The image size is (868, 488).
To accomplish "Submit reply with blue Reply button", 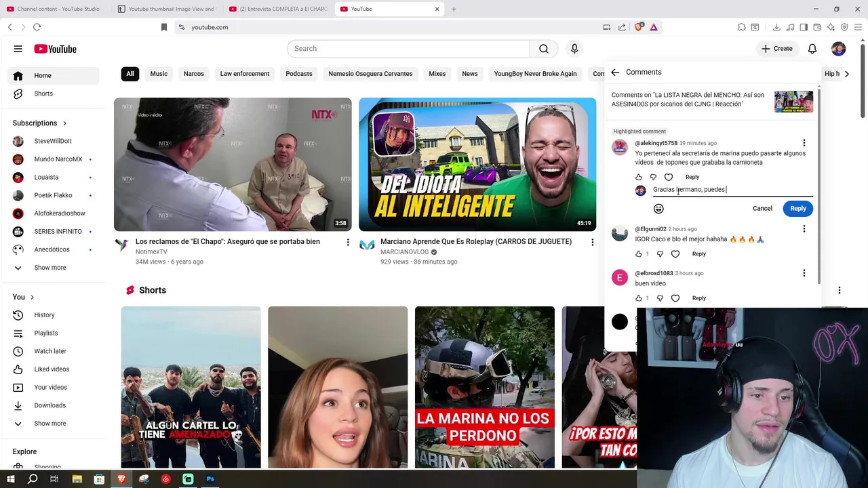I will [798, 209].
